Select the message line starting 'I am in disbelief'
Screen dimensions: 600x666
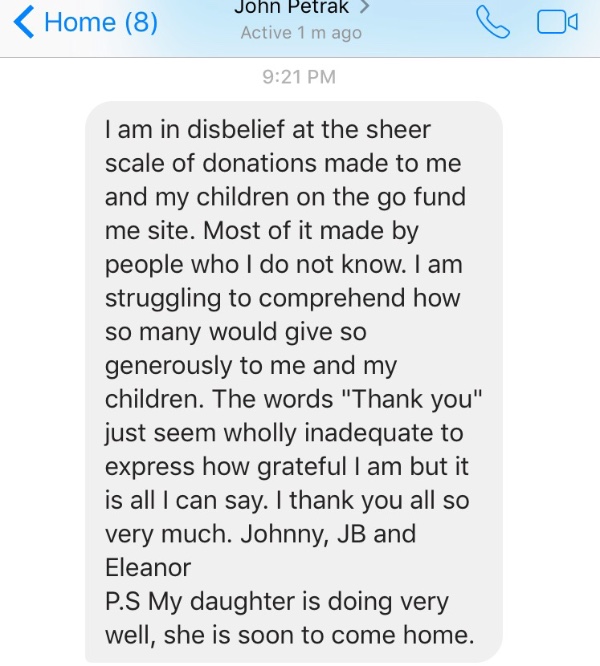pos(268,129)
